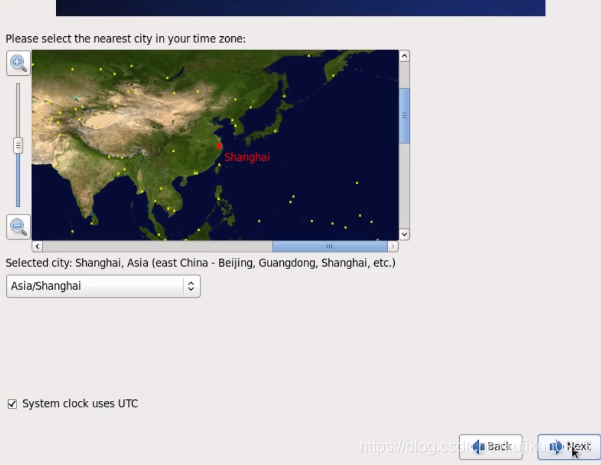Click the 'Please select the nearest city' label
This screenshot has height=465, width=601.
point(125,39)
